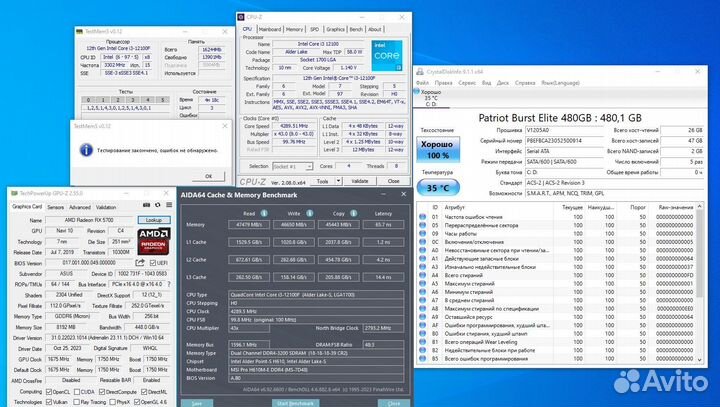This screenshot has width=720, height=407.
Task: Click the Memory Read value 47479 MB/s
Action: (249, 225)
